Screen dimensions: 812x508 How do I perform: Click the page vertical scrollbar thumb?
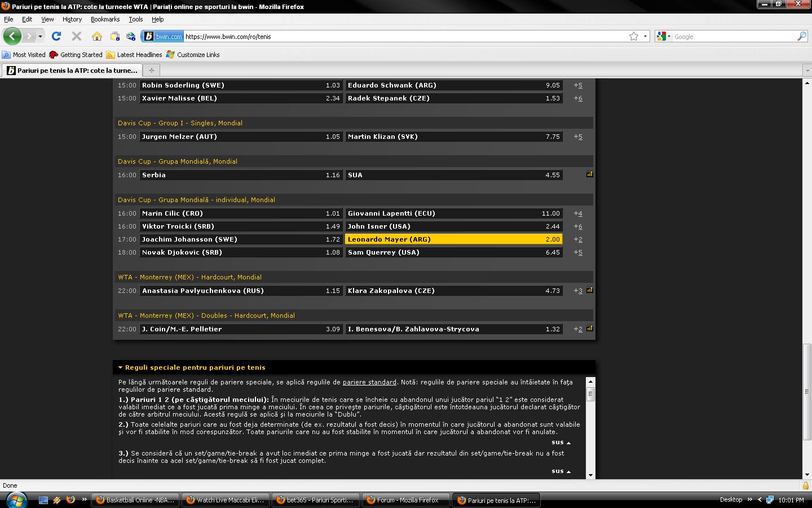point(807,391)
